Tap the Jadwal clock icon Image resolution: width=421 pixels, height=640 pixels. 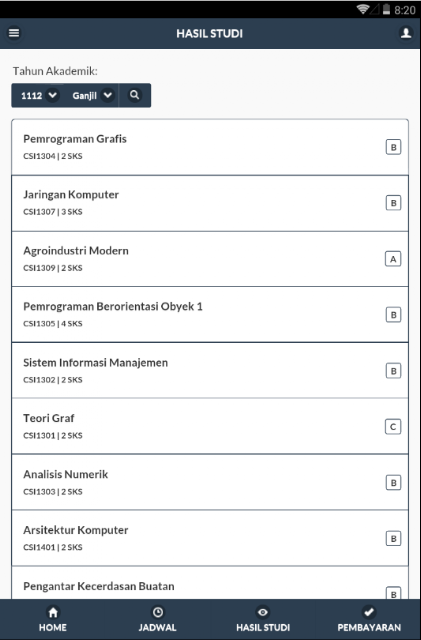(158, 612)
